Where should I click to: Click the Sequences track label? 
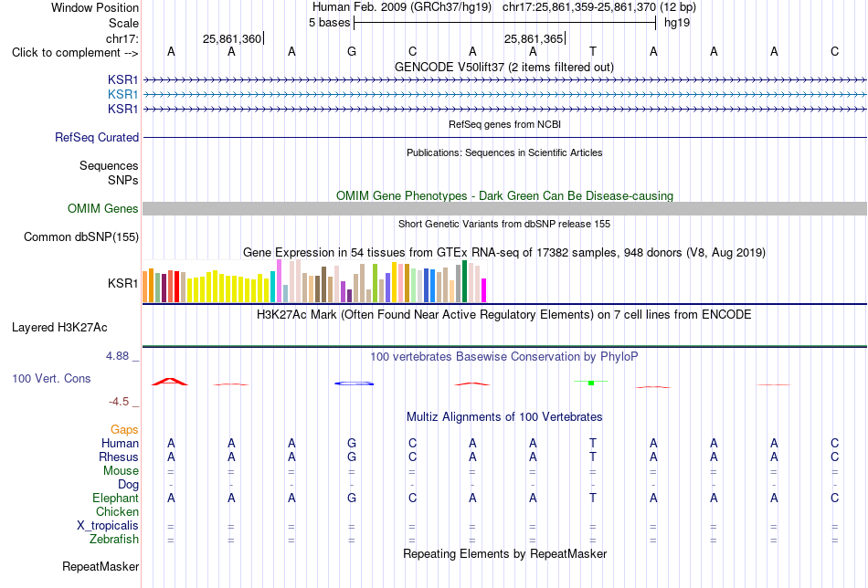point(109,165)
